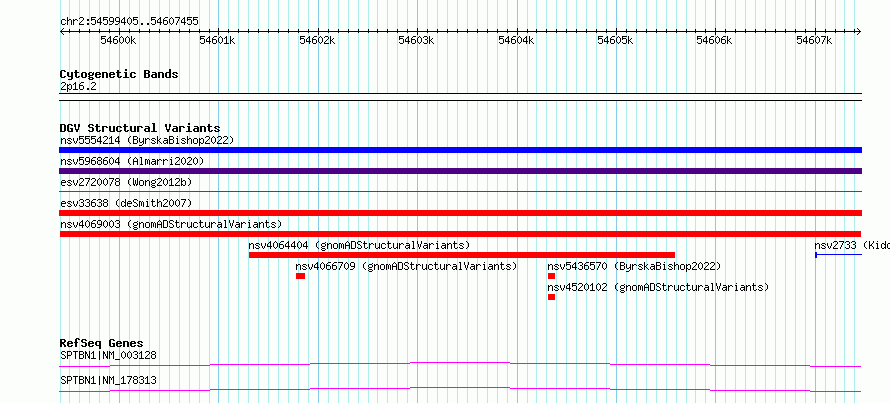Click the 54602k ruler tick

click(x=318, y=40)
